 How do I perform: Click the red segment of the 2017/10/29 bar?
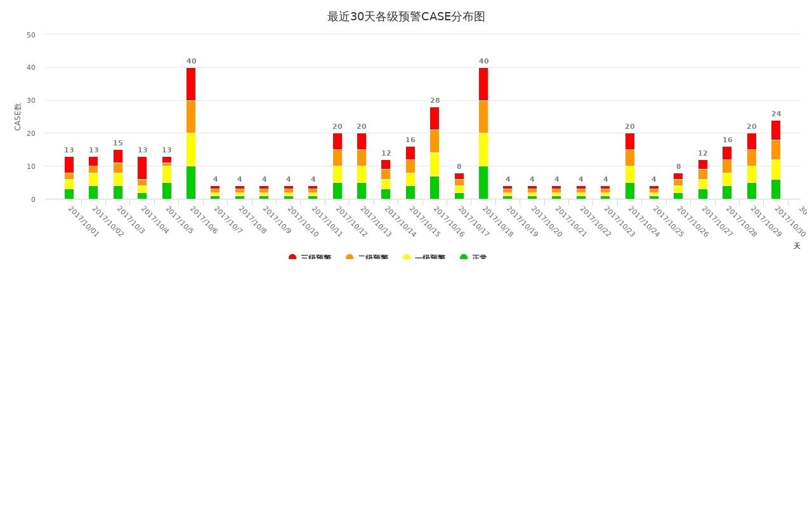(x=752, y=142)
